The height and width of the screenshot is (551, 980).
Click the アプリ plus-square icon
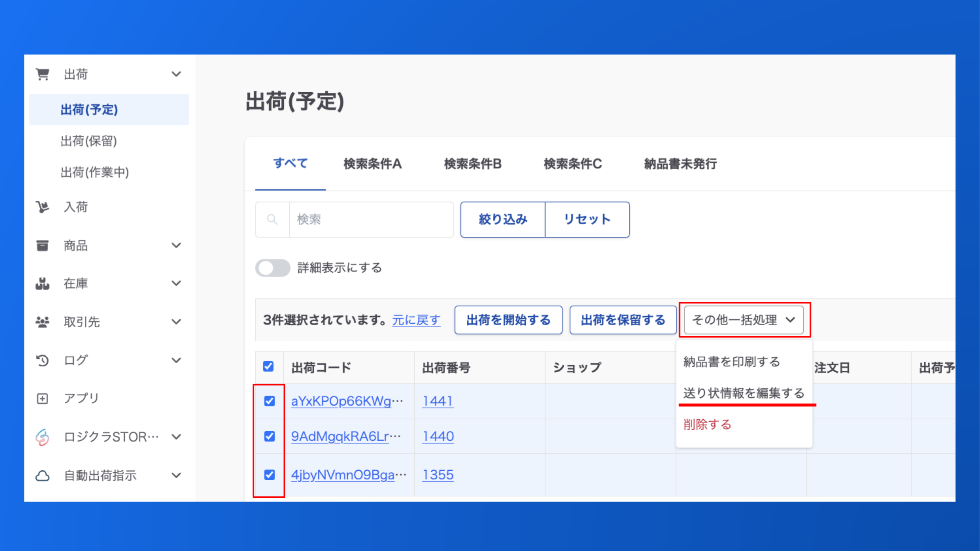tap(42, 399)
